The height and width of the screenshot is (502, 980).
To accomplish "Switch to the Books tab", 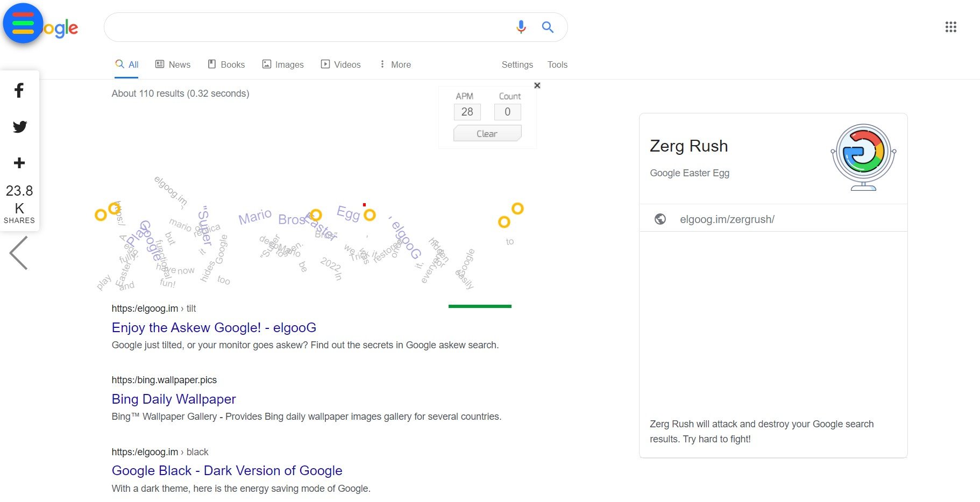I will point(226,64).
